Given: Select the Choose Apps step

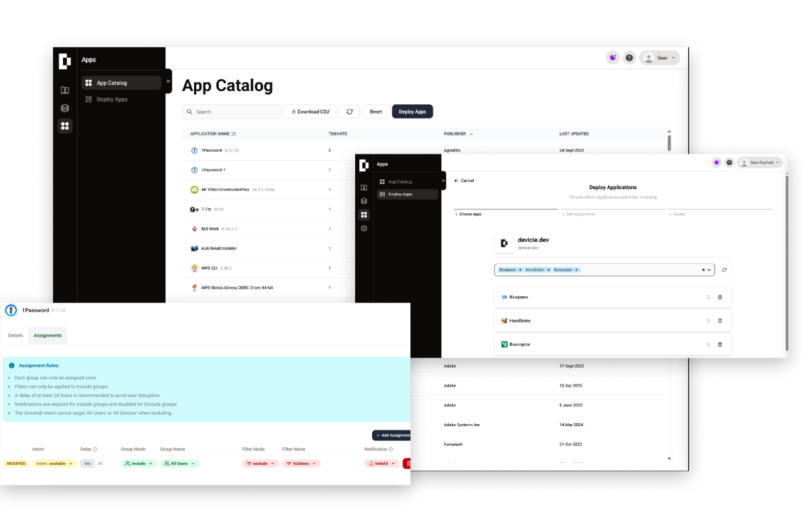Looking at the screenshot, I should click(x=506, y=212).
